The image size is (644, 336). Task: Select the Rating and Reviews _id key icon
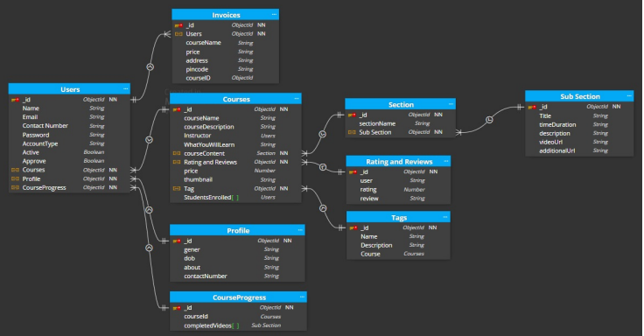coord(353,172)
